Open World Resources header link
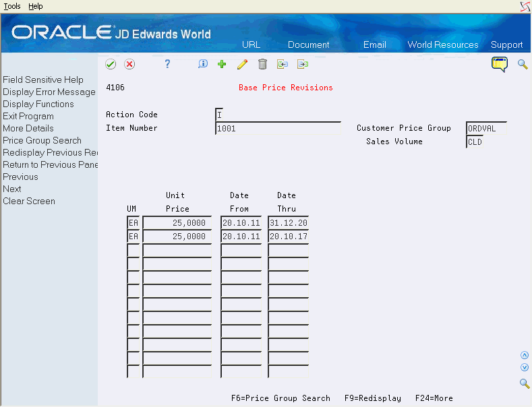 click(443, 44)
